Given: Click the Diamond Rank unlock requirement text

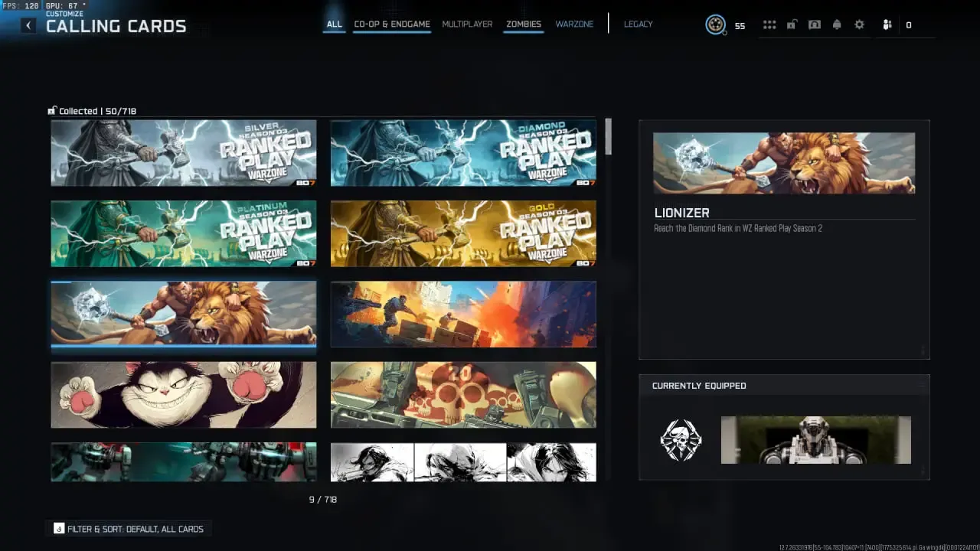Looking at the screenshot, I should pyautogui.click(x=738, y=228).
